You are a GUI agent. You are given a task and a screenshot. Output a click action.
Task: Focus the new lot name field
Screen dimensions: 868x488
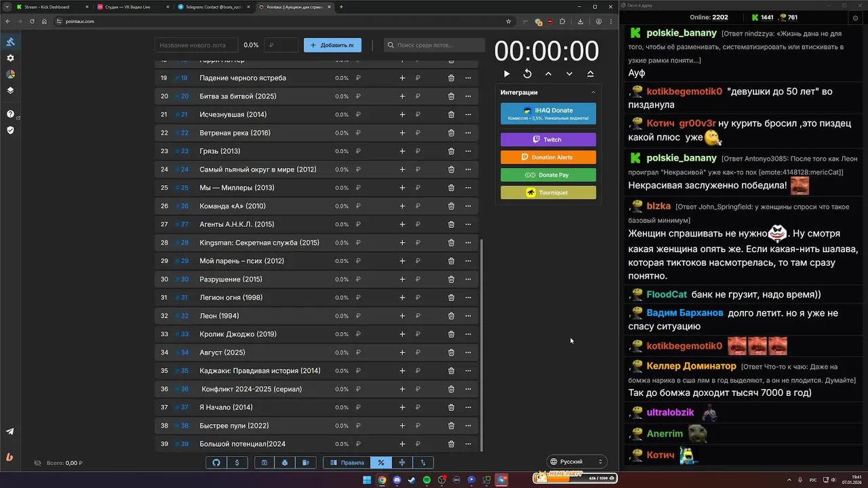[197, 45]
